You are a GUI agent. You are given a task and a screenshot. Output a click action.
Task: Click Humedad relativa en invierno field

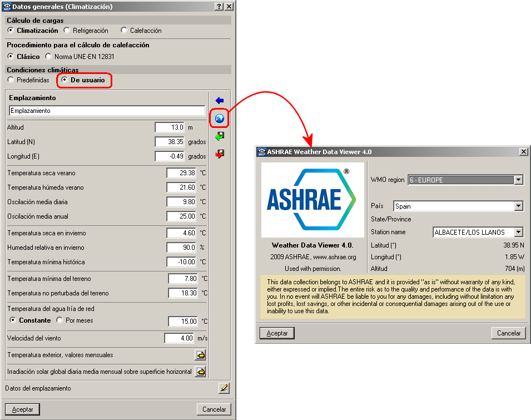coord(181,247)
